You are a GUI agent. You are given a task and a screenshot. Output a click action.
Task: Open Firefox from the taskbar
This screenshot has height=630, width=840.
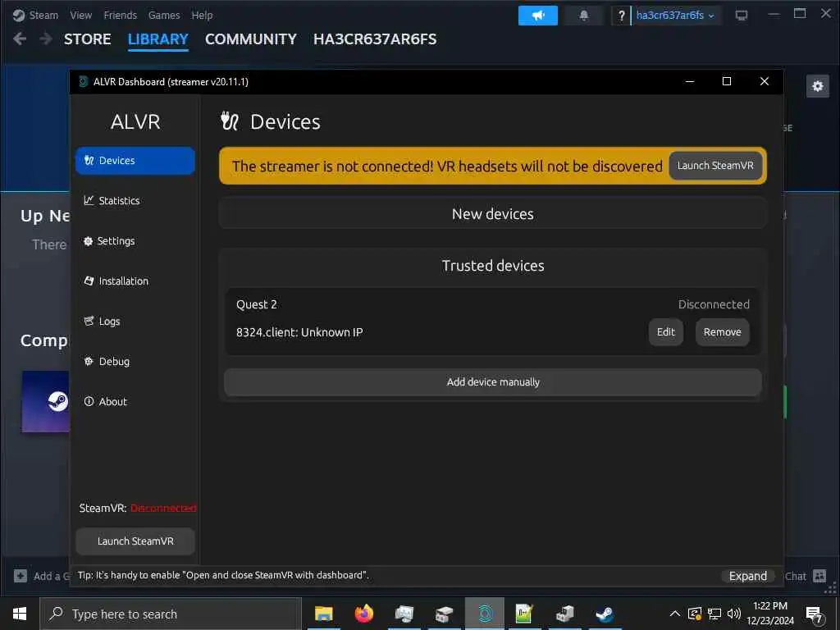pyautogui.click(x=364, y=614)
